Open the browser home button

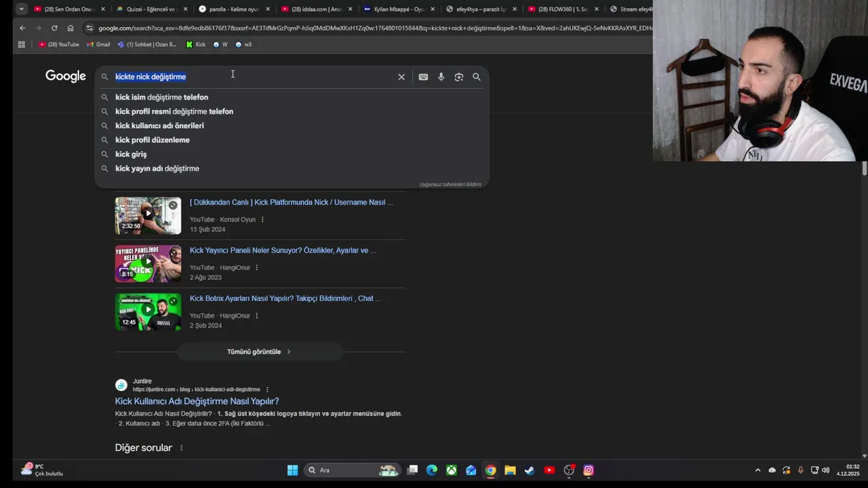[x=71, y=28]
